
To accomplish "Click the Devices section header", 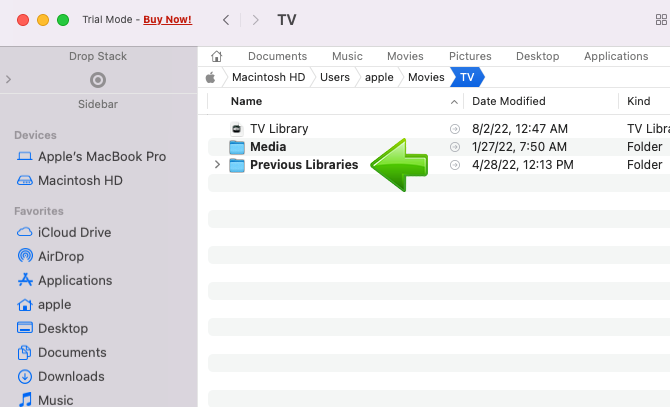I will [35, 135].
